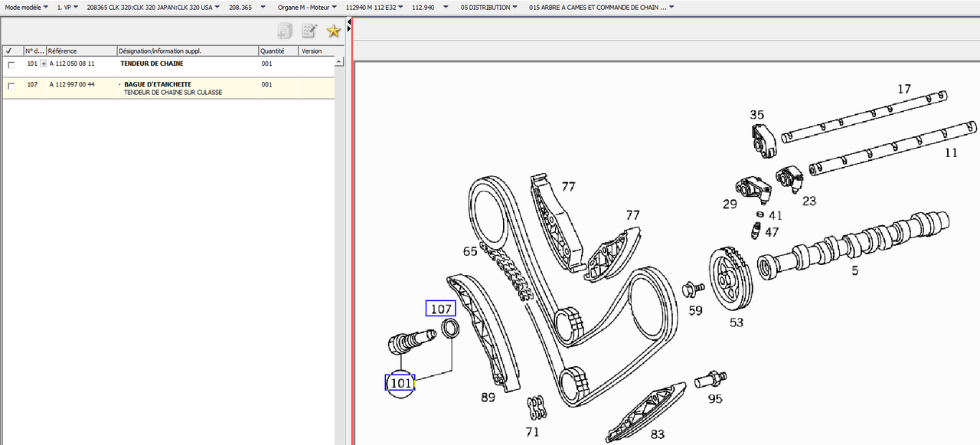Sort by the Quantité column header
The width and height of the screenshot is (980, 445).
tap(279, 51)
